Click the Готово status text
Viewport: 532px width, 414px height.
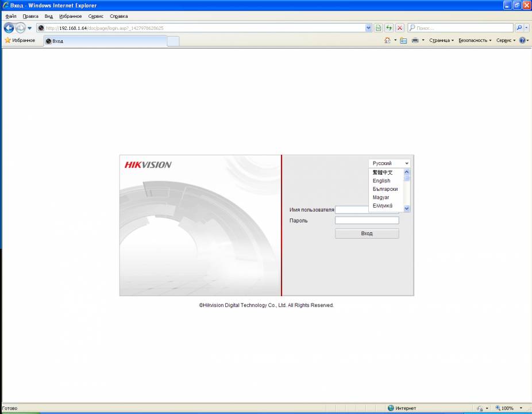[x=10, y=408]
